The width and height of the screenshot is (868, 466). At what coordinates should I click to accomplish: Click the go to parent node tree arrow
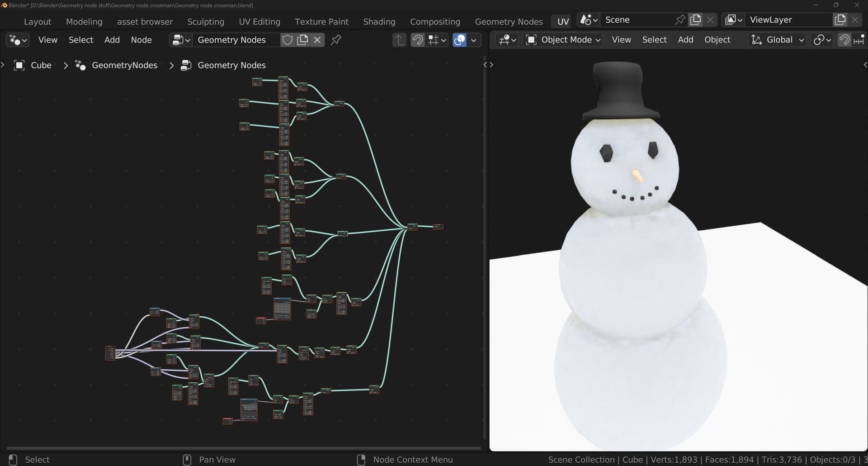pos(399,40)
